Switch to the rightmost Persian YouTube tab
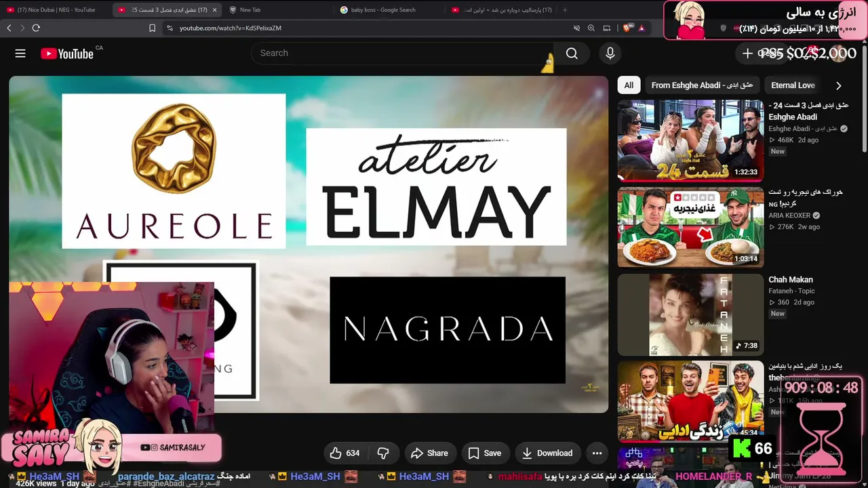 pos(500,9)
